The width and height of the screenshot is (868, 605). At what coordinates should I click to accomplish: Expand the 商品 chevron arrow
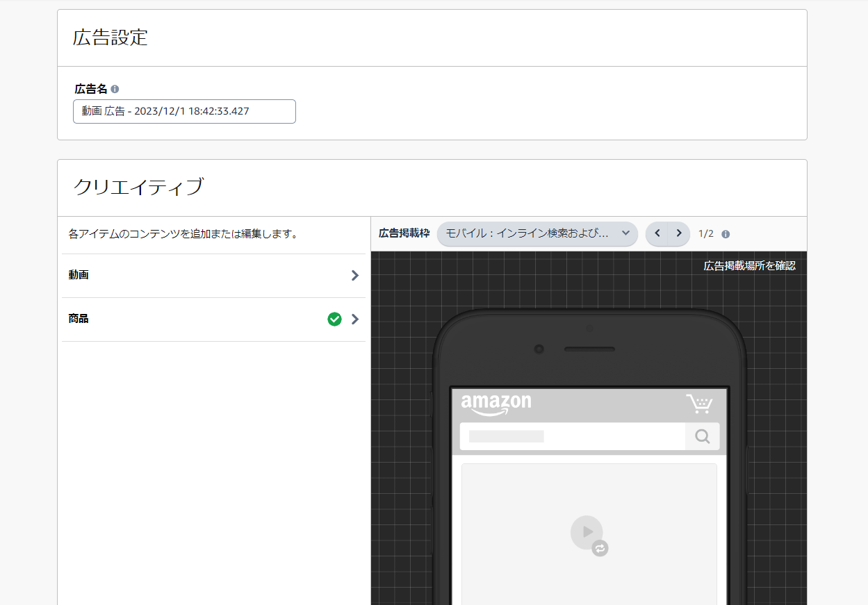click(x=355, y=320)
